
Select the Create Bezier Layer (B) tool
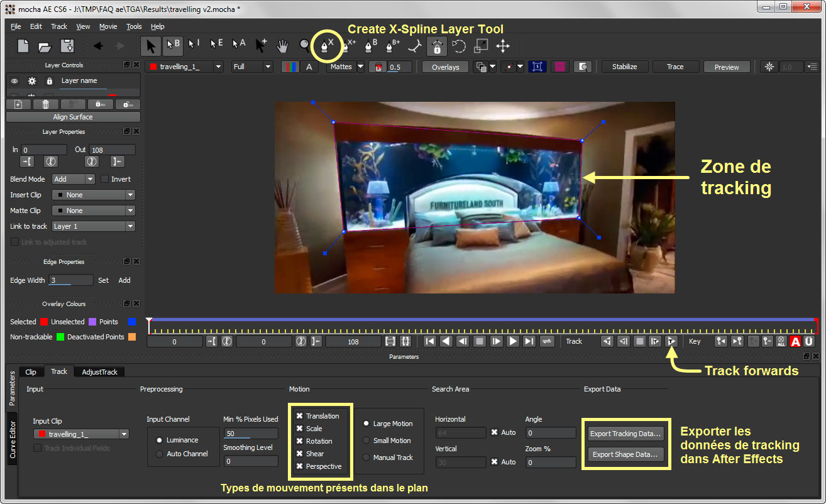[x=371, y=45]
